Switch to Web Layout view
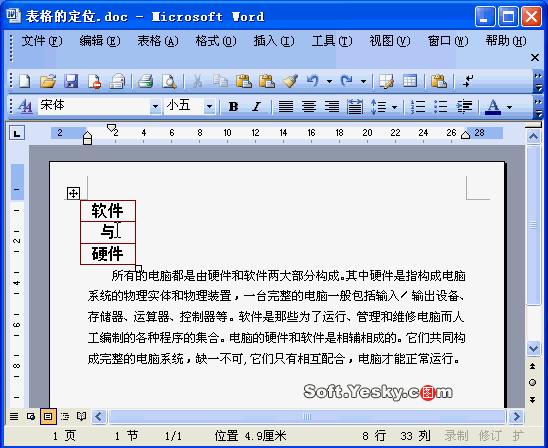The image size is (548, 448). tap(31, 416)
